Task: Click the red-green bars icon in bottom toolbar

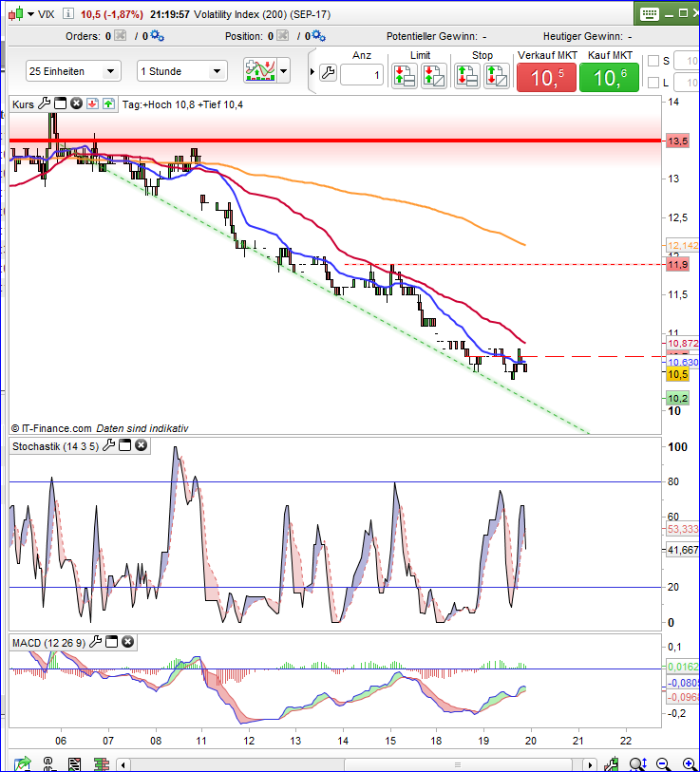Action: [x=102, y=764]
